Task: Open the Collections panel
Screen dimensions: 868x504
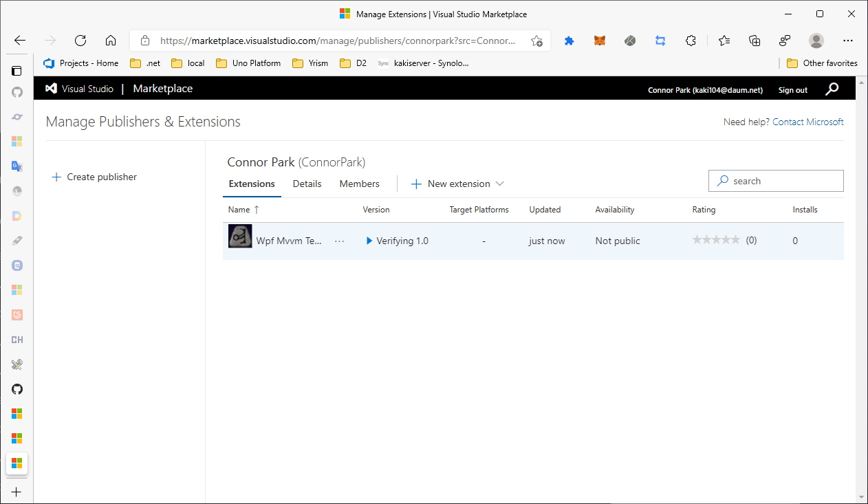Action: [755, 41]
